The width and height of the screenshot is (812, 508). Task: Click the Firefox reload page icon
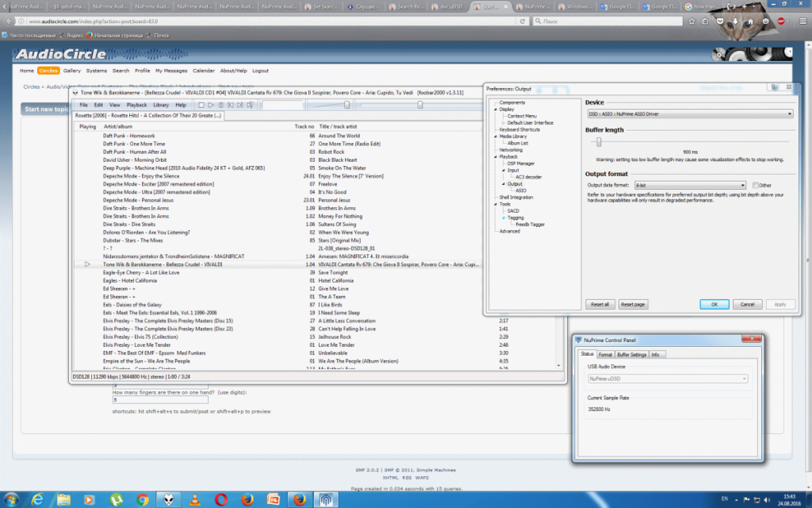pyautogui.click(x=523, y=21)
